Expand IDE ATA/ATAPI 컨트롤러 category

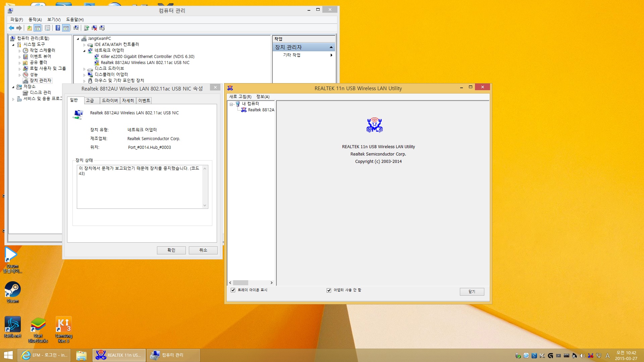(x=84, y=45)
